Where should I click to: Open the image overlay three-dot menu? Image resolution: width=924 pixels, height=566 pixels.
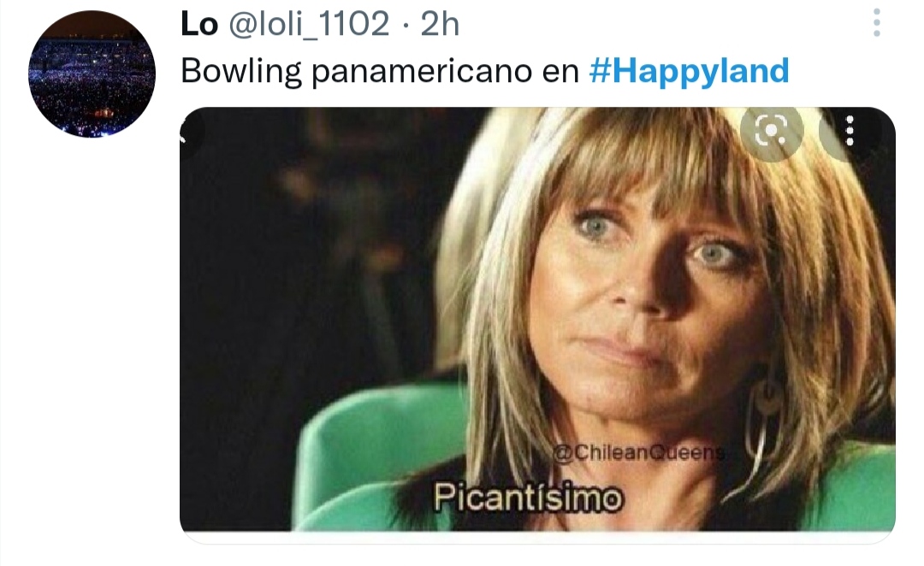tap(850, 131)
